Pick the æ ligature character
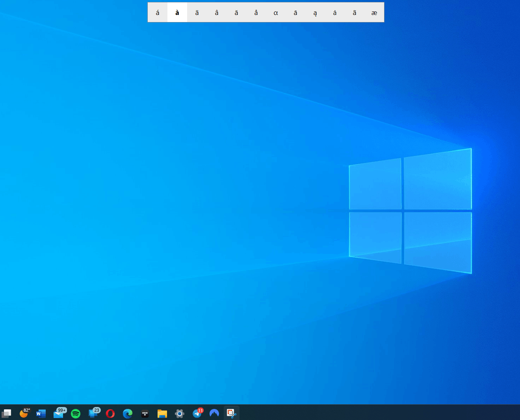520x420 pixels. (x=374, y=13)
